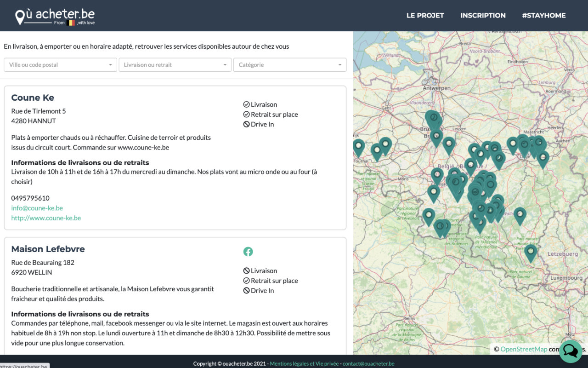Email contact@ouacheter.be from the footer

click(368, 363)
